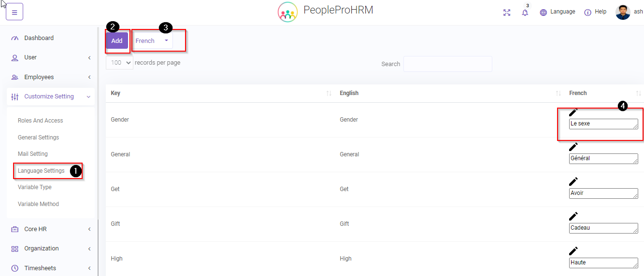
Task: Click the hamburger menu toggle button
Action: [14, 13]
